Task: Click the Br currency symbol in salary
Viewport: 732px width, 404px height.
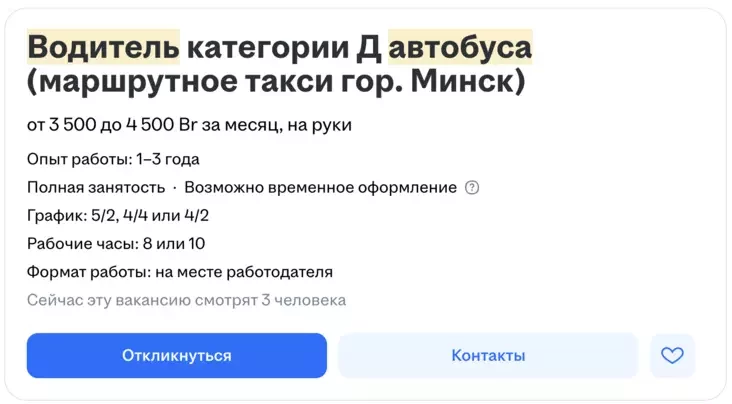Action: point(190,125)
